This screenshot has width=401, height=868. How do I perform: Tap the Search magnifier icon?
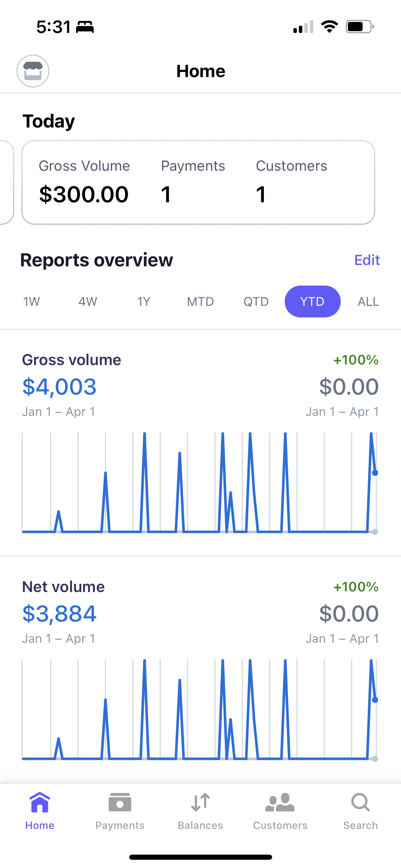360,803
